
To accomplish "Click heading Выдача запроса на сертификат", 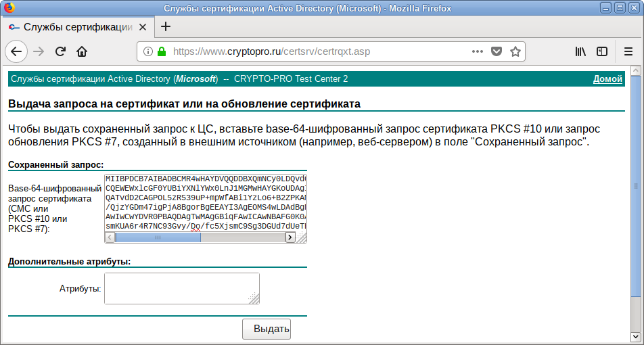I will (185, 104).
